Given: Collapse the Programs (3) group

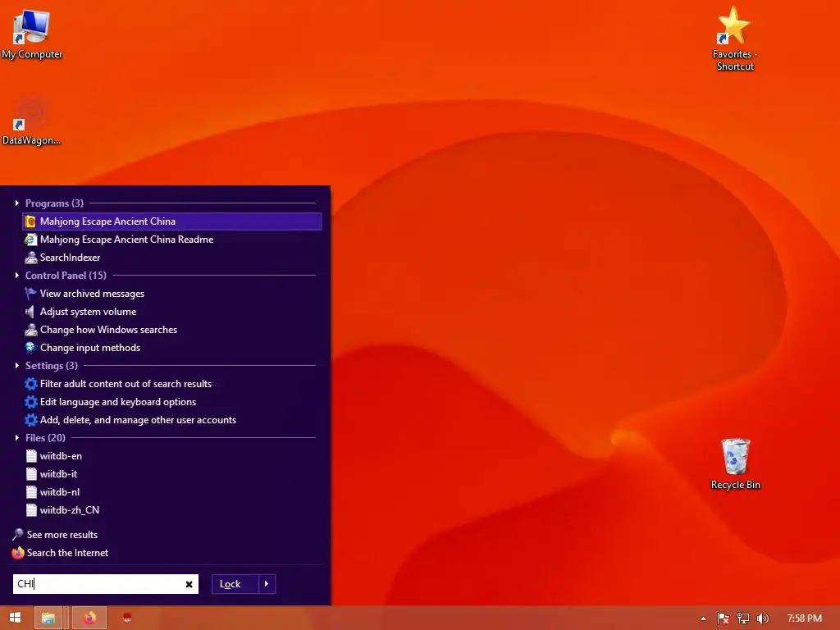Looking at the screenshot, I should point(17,203).
